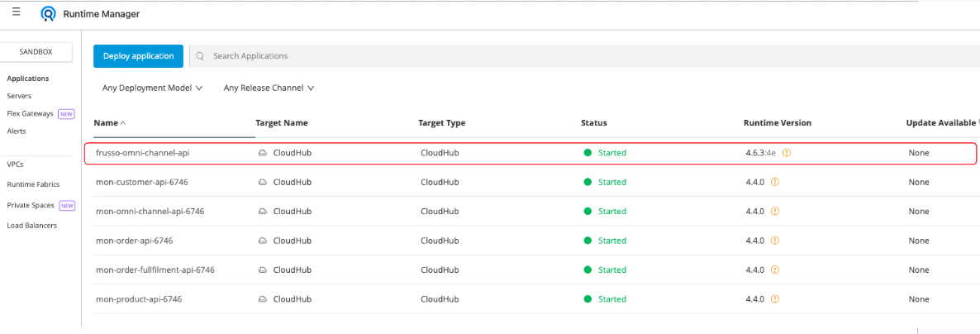Open Flex Gateways in the sidebar
980x334 pixels.
point(30,114)
